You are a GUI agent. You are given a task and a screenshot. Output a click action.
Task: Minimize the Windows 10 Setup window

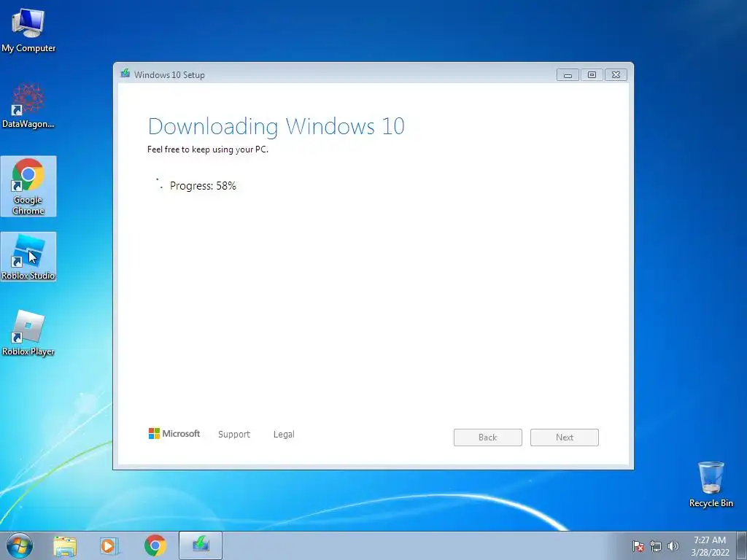[x=568, y=75]
